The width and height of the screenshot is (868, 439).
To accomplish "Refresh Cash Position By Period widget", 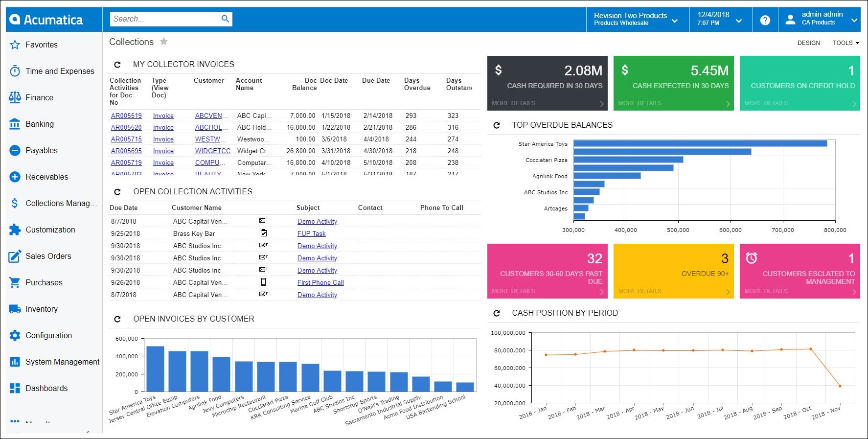I will pos(497,313).
